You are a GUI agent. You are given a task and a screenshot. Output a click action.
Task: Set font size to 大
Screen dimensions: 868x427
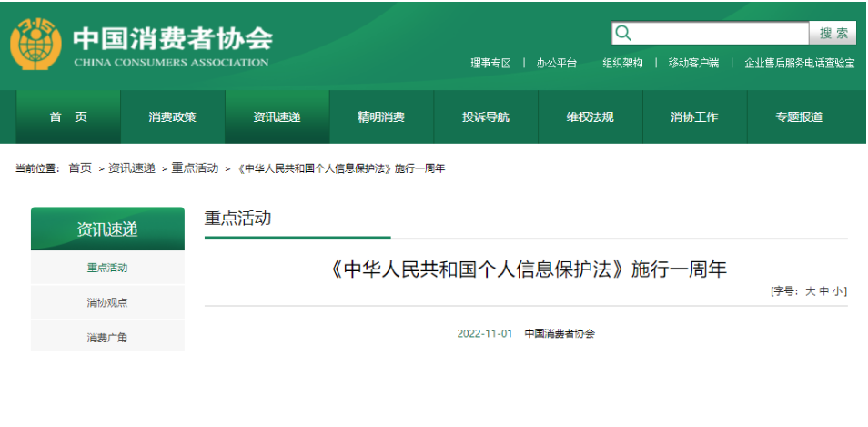point(811,291)
